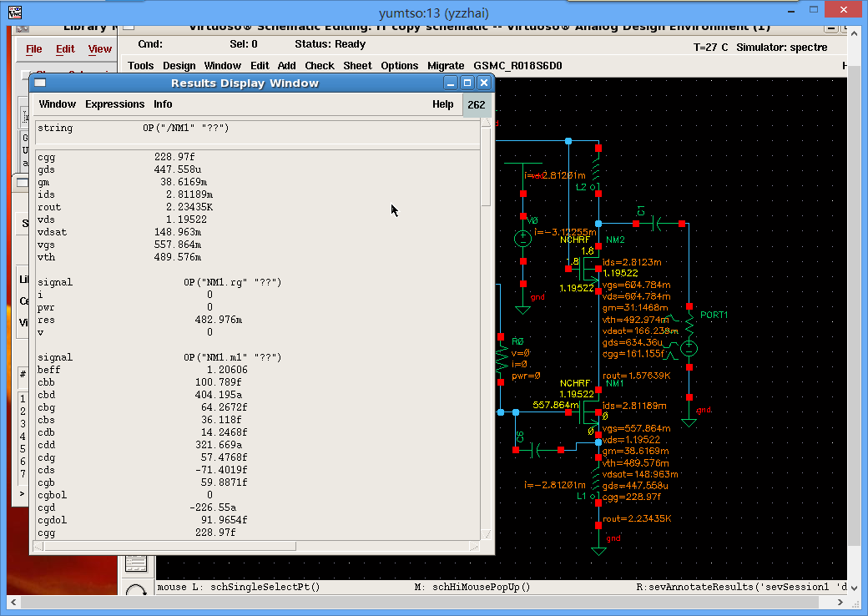The height and width of the screenshot is (616, 868).
Task: Open Edit menu in the Library window
Action: [x=65, y=48]
